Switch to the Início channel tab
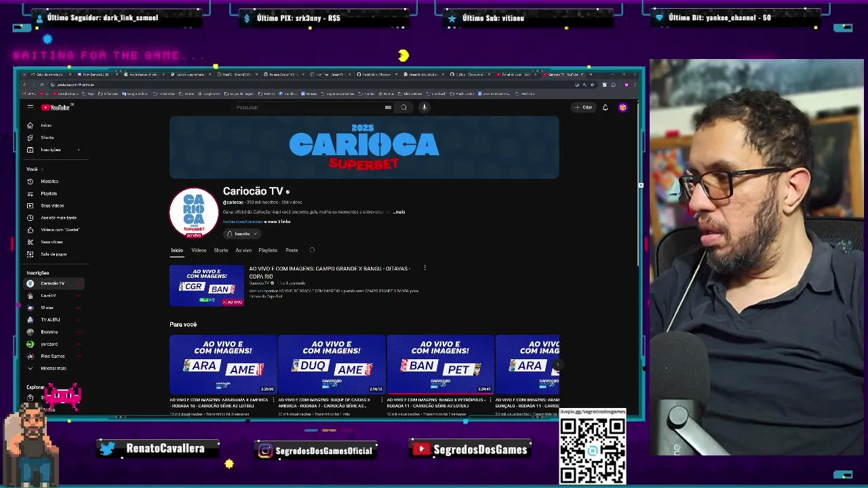This screenshot has height=488, width=868. point(176,250)
